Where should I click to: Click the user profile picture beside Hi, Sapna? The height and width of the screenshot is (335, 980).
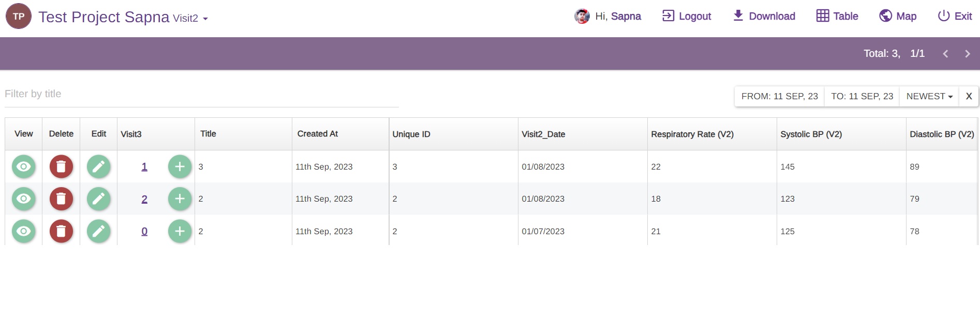[582, 17]
